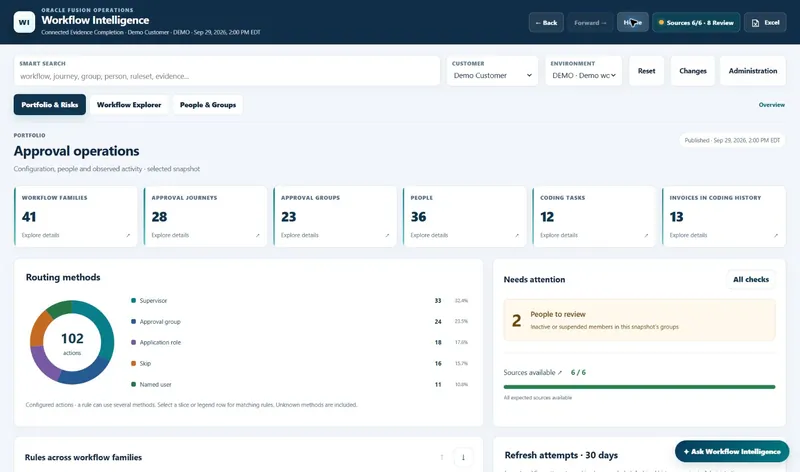The width and height of the screenshot is (800, 472).
Task: Select the Approval group legend row
Action: click(299, 321)
